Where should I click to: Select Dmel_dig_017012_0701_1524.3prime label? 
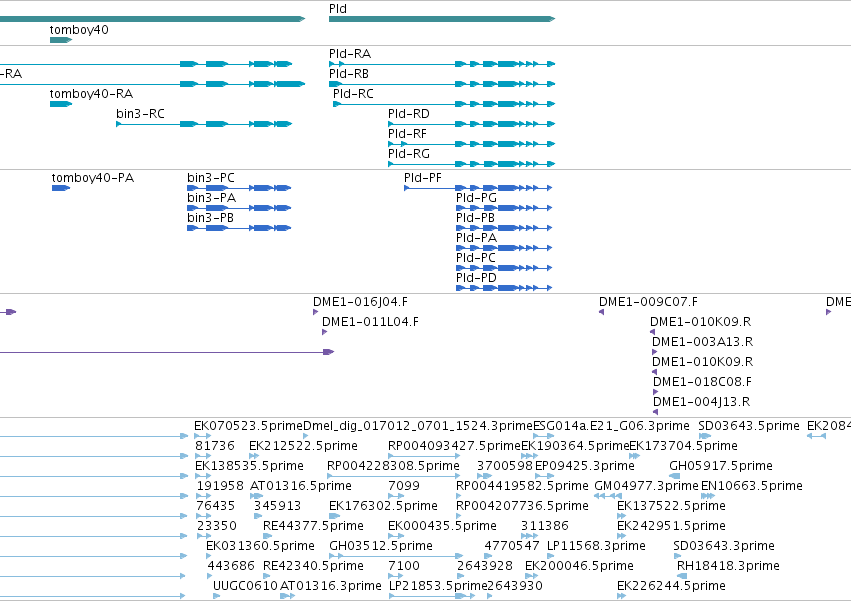coord(418,426)
